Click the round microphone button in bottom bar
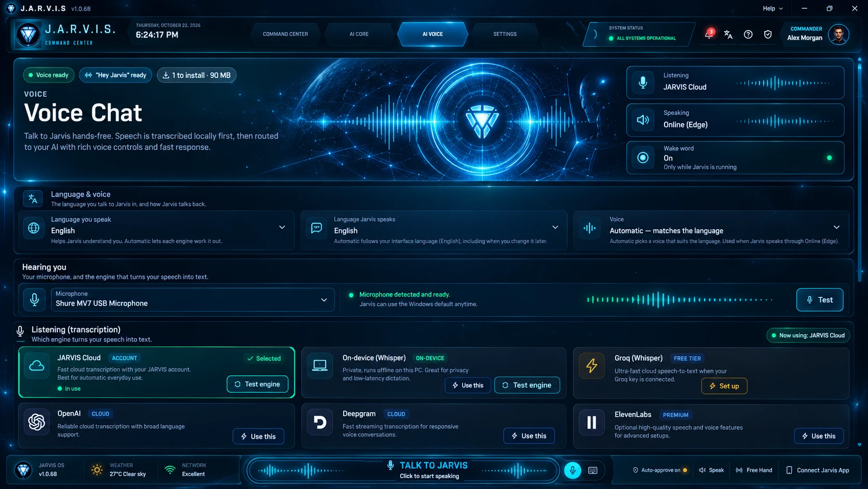868x489 pixels. coord(573,470)
